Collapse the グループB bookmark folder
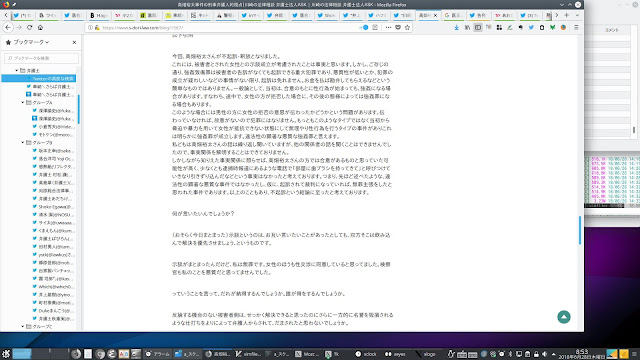The width and height of the screenshot is (640, 360). pyautogui.click(x=23, y=142)
